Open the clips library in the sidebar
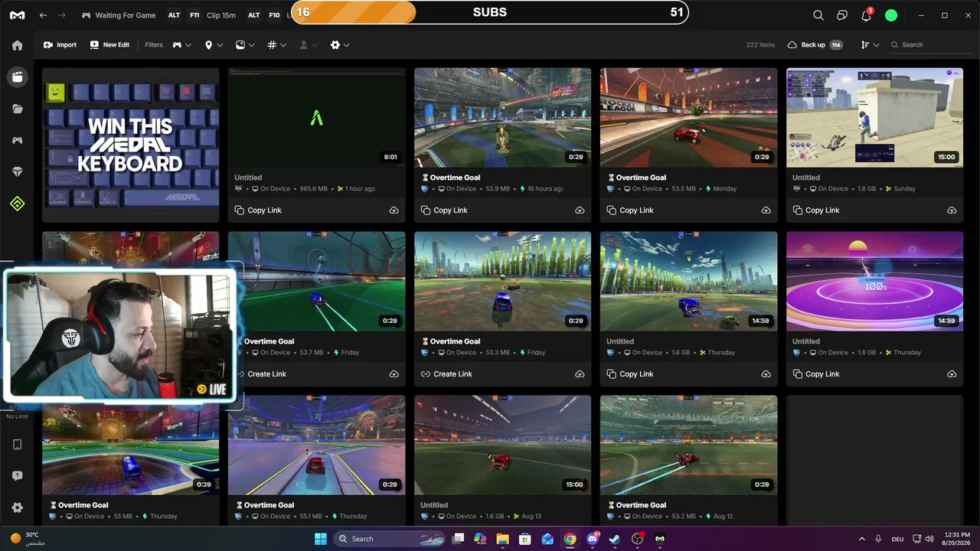 (x=17, y=77)
